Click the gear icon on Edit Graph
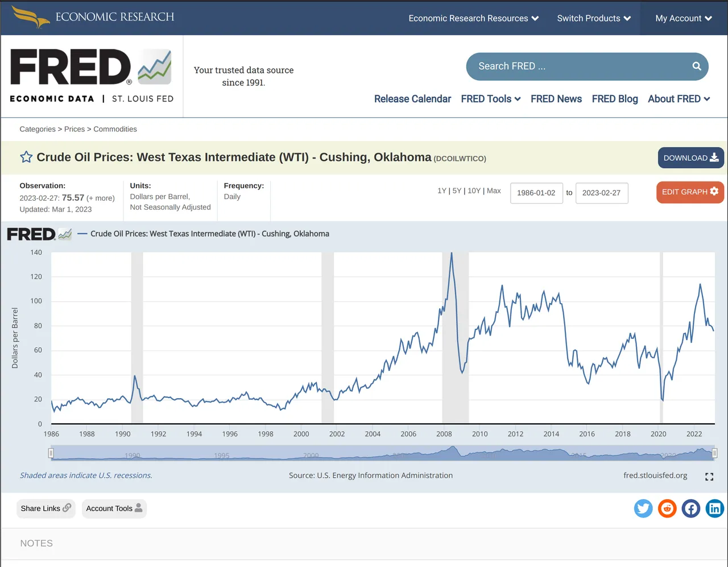Viewport: 728px width, 567px height. point(714,192)
